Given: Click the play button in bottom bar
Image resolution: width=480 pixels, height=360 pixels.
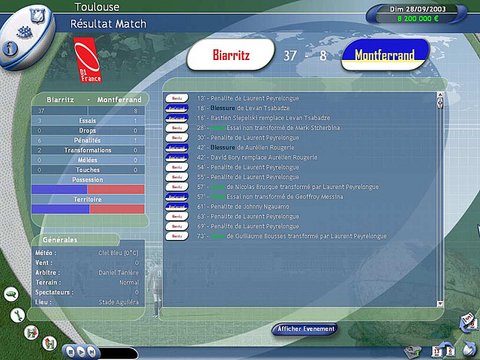Looking at the screenshot, I should [x=81, y=351].
